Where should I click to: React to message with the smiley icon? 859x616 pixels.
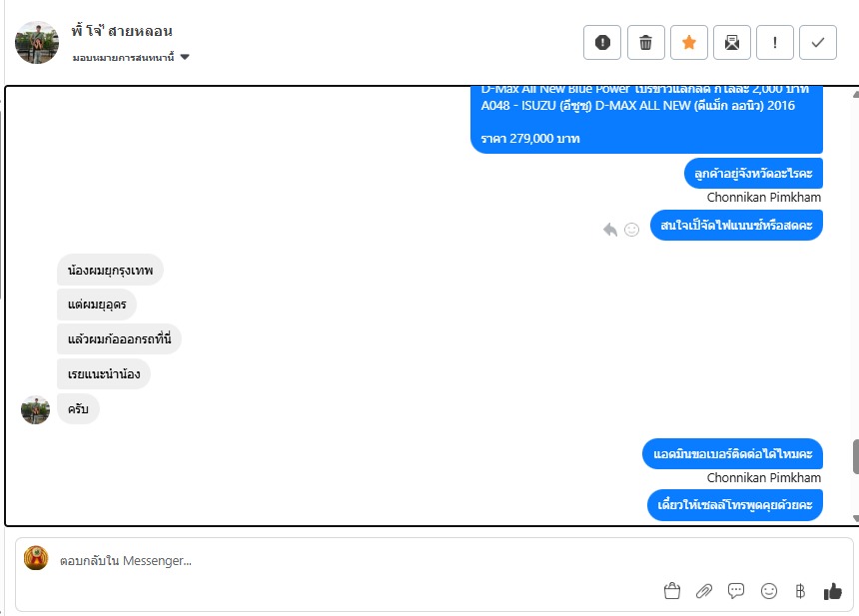(x=631, y=230)
